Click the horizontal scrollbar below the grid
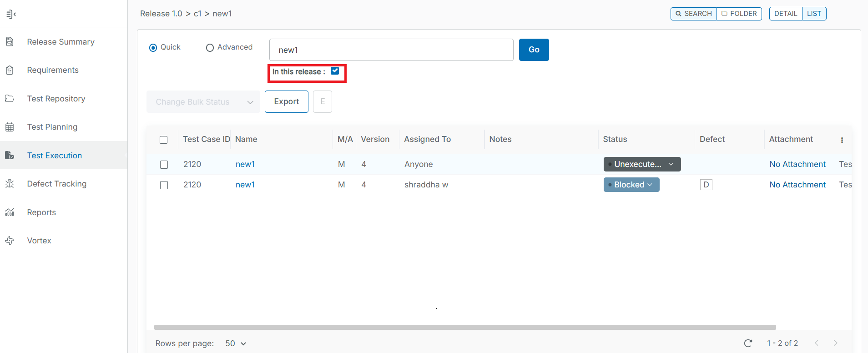868x353 pixels. coord(465,327)
